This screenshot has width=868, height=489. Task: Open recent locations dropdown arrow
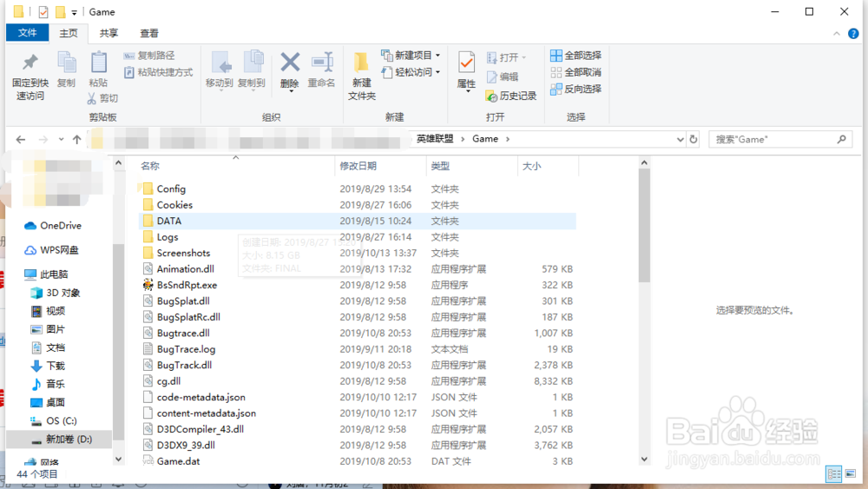click(61, 140)
